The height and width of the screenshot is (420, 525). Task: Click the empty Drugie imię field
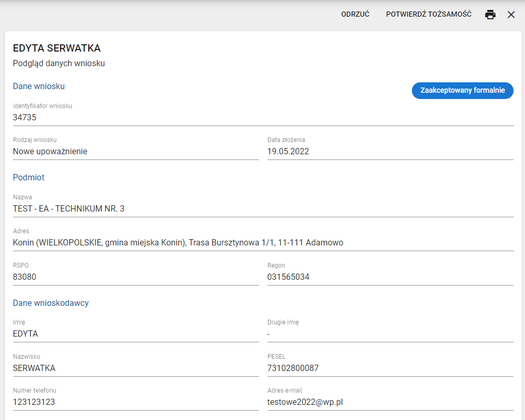[390, 334]
